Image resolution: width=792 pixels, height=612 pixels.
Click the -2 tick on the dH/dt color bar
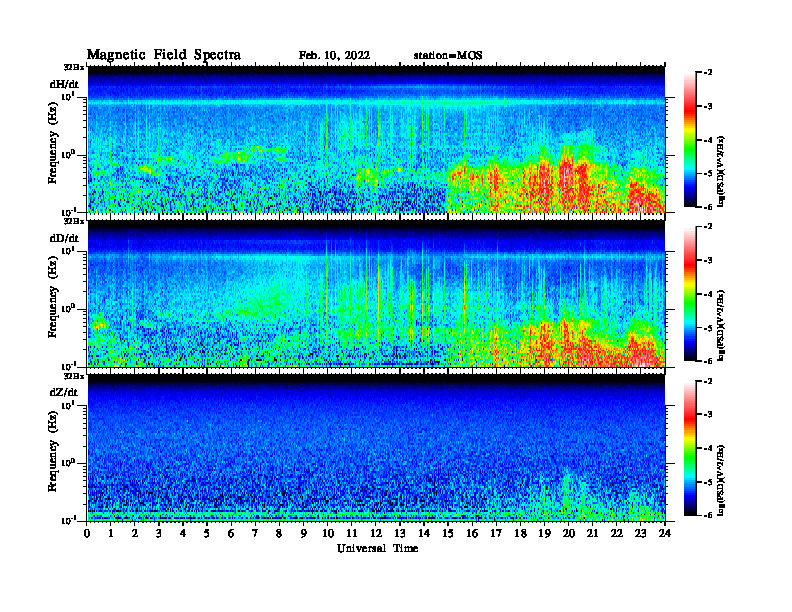point(708,73)
